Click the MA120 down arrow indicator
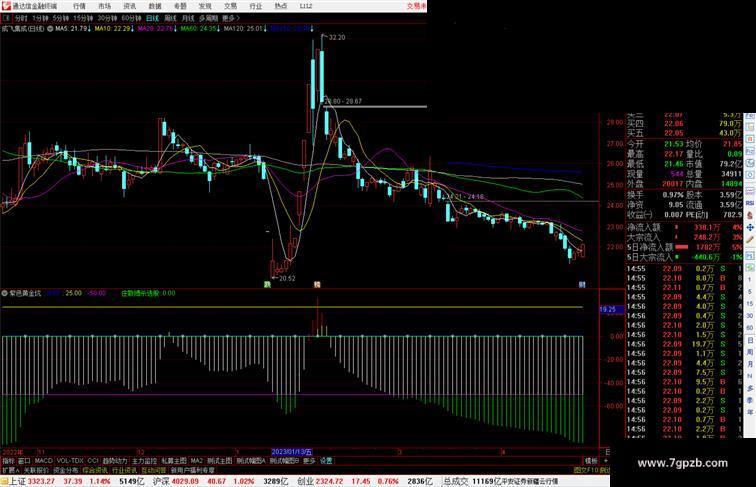The height and width of the screenshot is (487, 756). pos(265,29)
